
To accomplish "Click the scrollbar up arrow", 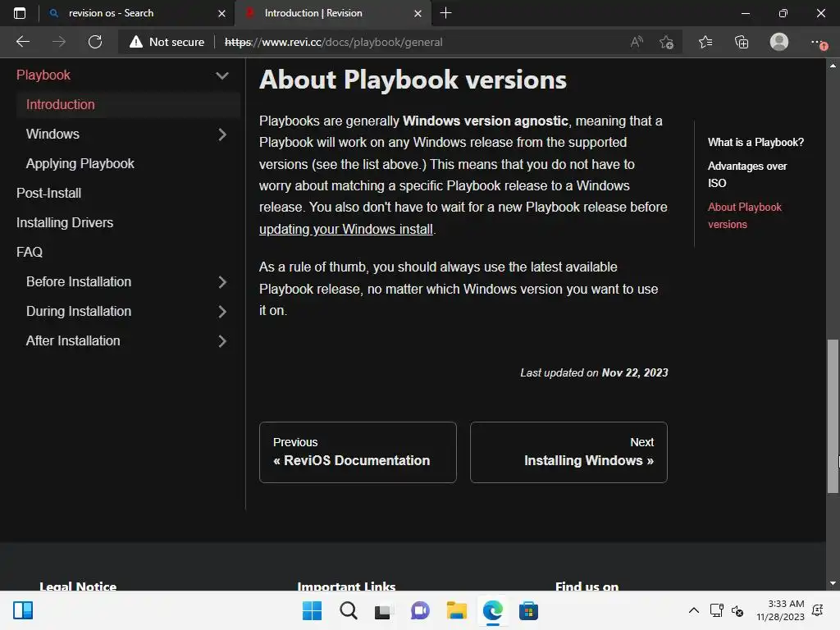I will [x=833, y=66].
